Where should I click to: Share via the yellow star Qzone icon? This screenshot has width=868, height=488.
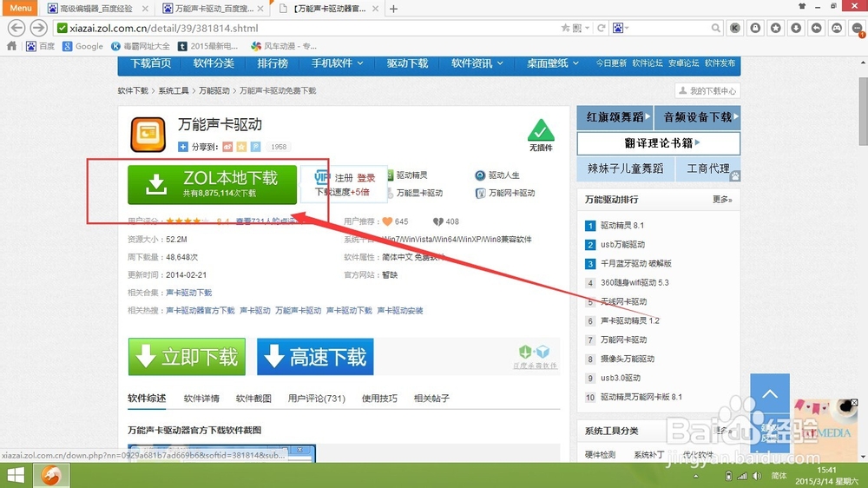pos(241,147)
